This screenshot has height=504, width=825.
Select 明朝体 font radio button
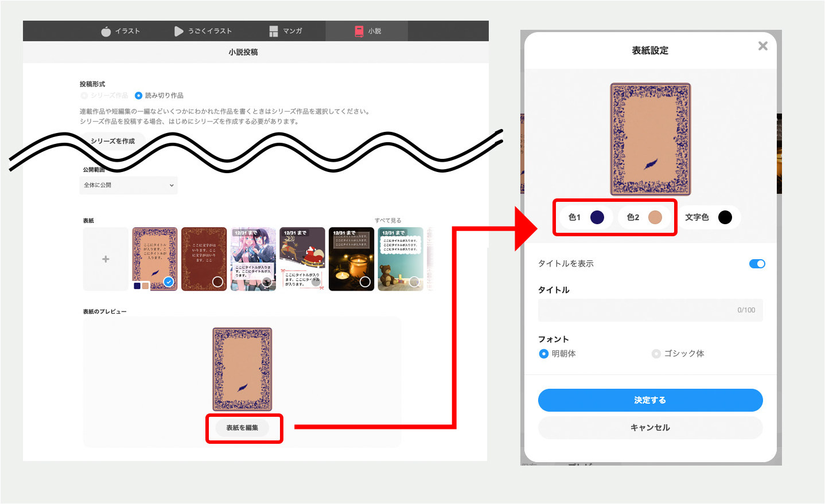(544, 354)
